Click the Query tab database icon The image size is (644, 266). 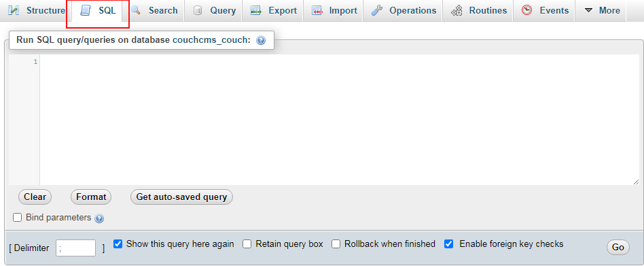click(x=198, y=11)
